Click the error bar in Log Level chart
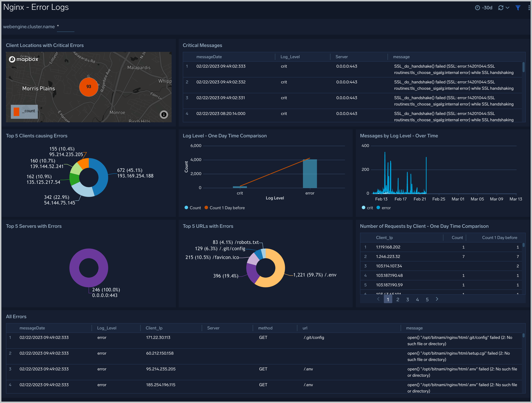The width and height of the screenshot is (532, 403). [310, 174]
